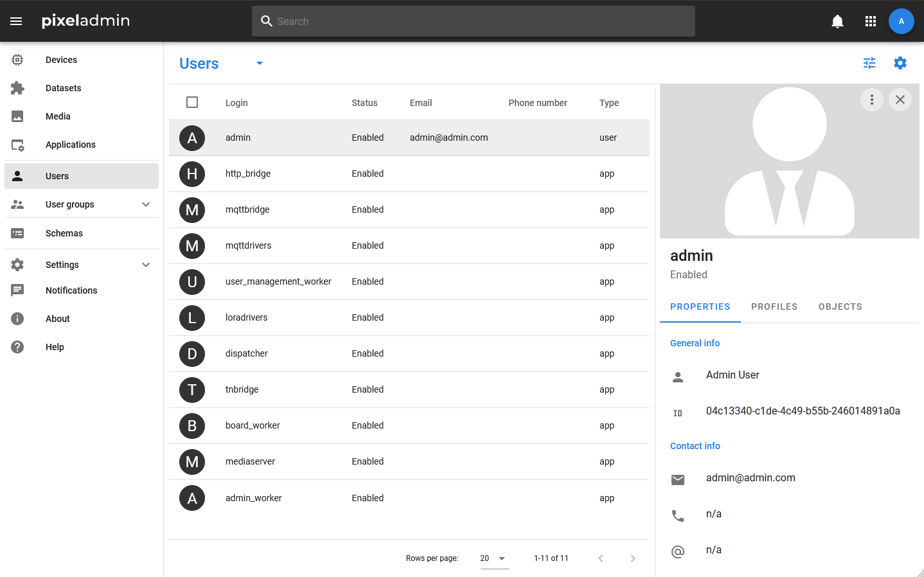Click the notifications bell icon
Image resolution: width=924 pixels, height=577 pixels.
pos(837,21)
